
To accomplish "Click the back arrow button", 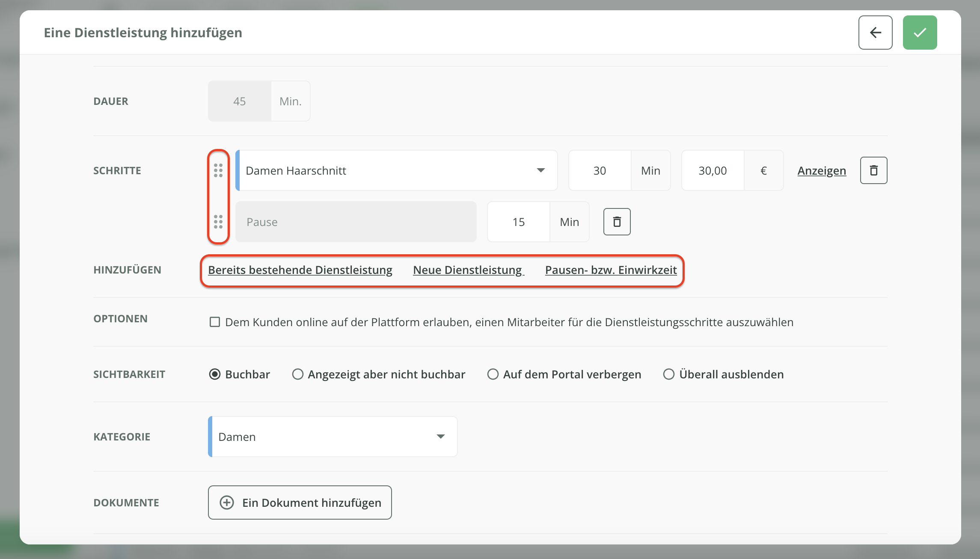I will tap(875, 33).
